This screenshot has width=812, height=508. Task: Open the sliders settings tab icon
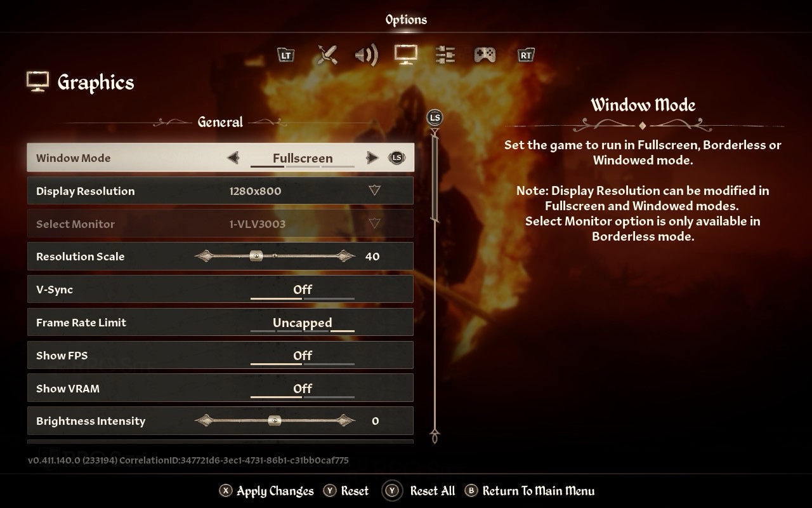point(445,55)
